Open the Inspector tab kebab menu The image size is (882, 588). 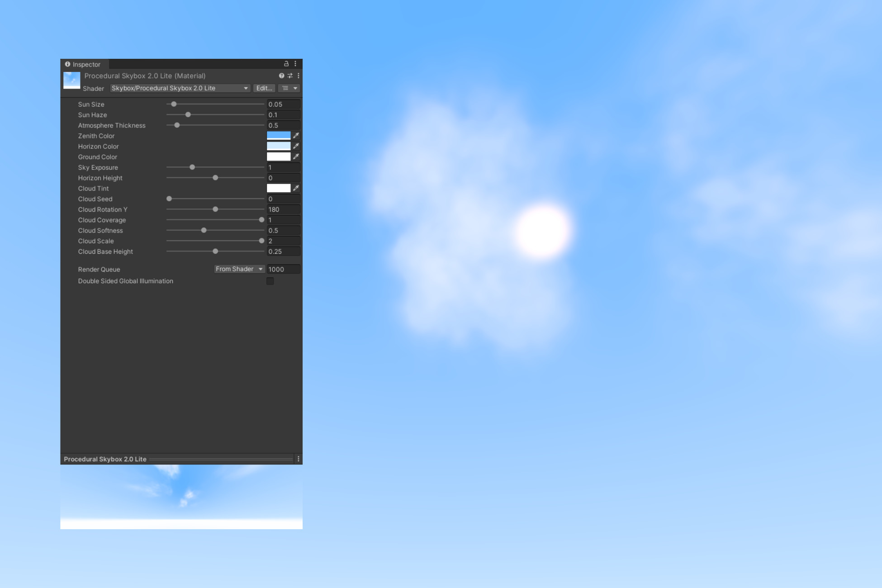pos(296,64)
